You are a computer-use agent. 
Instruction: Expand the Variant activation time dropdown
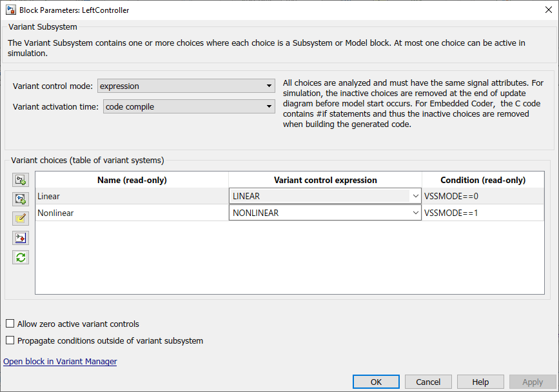tap(190, 107)
